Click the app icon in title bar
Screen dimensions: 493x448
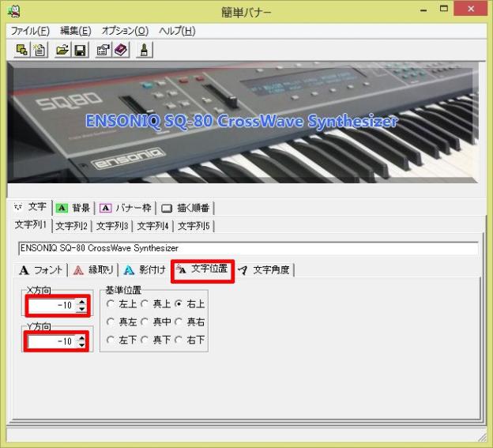tap(13, 11)
